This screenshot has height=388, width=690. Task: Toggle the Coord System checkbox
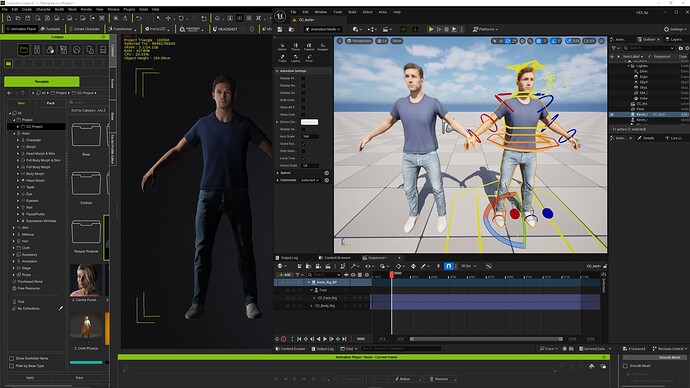pyautogui.click(x=303, y=144)
